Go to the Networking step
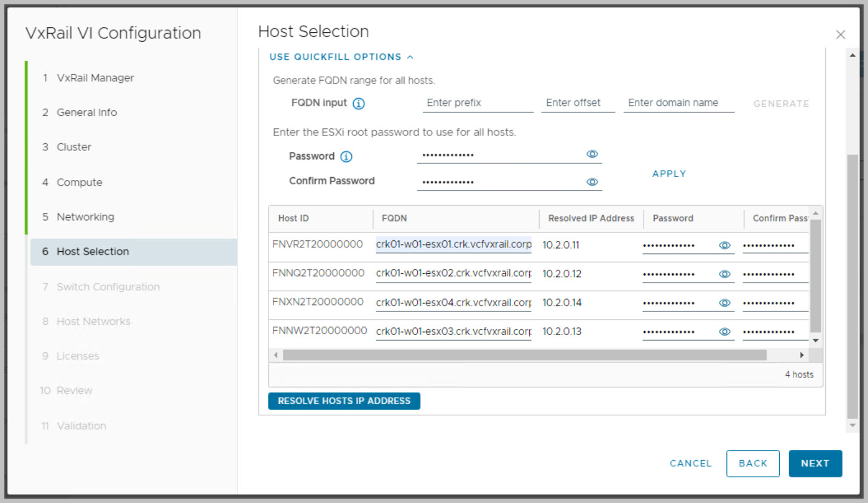 [86, 217]
